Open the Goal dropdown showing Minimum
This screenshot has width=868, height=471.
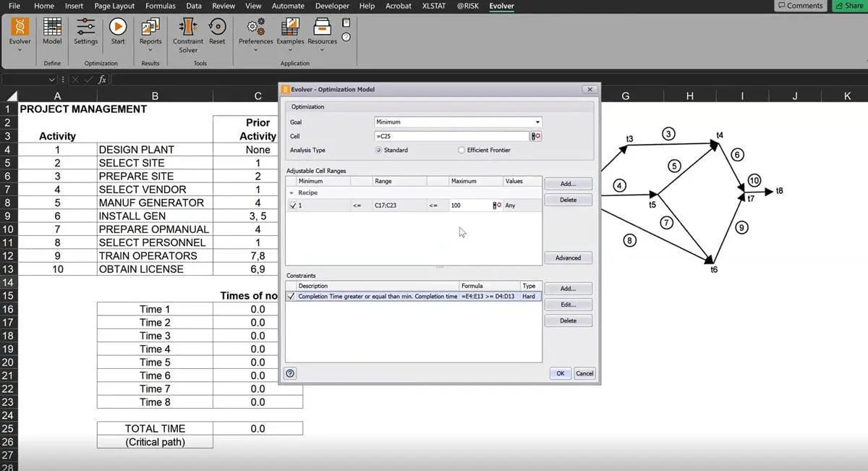[x=458, y=122]
